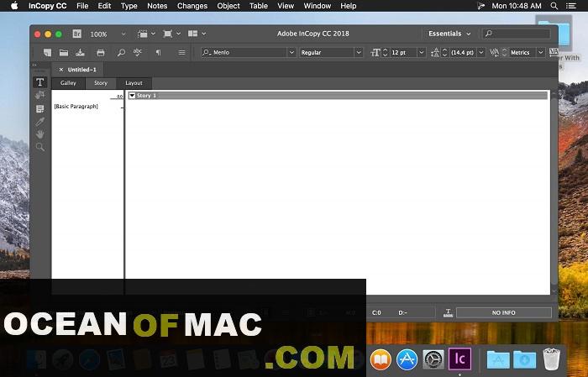Open the leading (14.4 pt) dropdown
The height and width of the screenshot is (377, 588).
pos(481,52)
